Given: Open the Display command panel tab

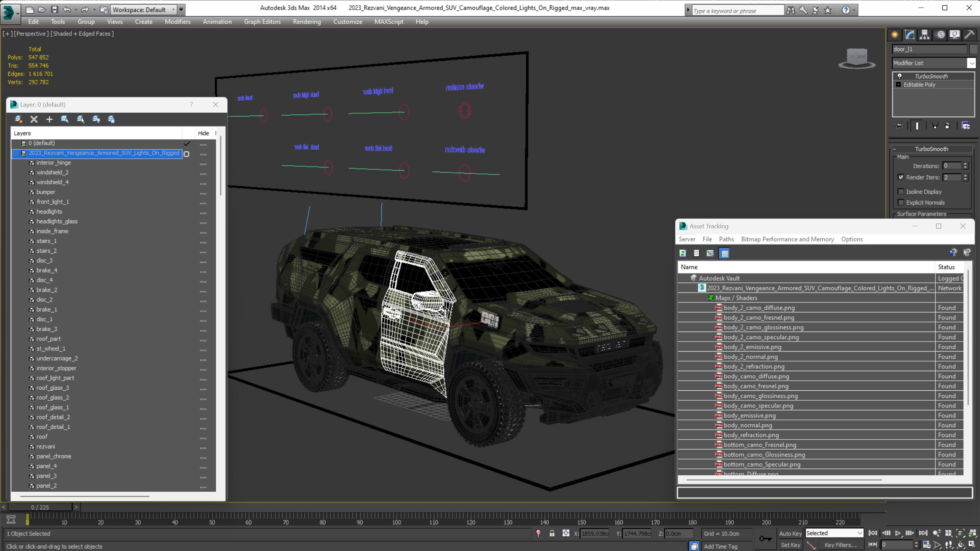Looking at the screenshot, I should (955, 35).
